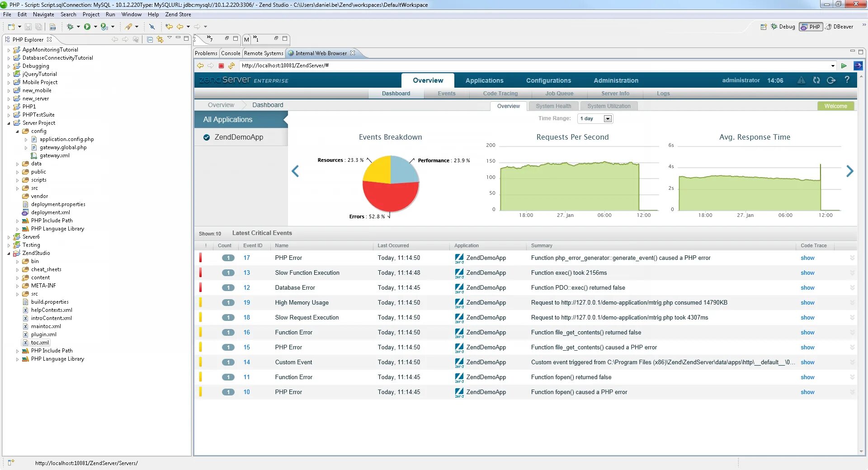Select the Problems view tab

click(206, 53)
